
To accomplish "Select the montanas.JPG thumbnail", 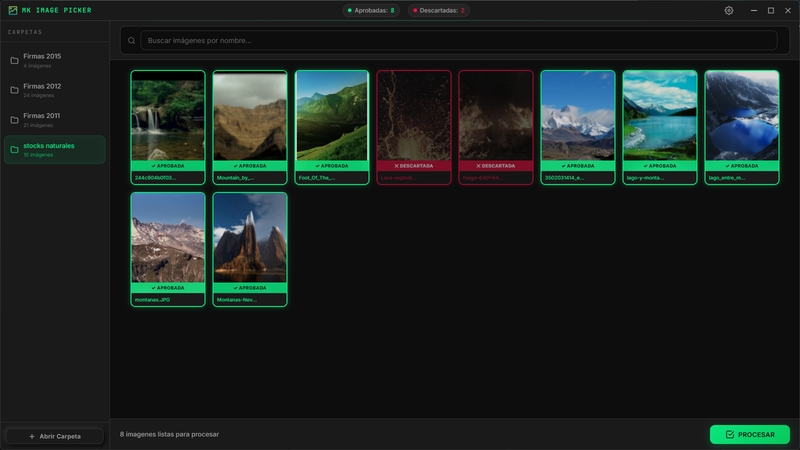I will (x=168, y=238).
